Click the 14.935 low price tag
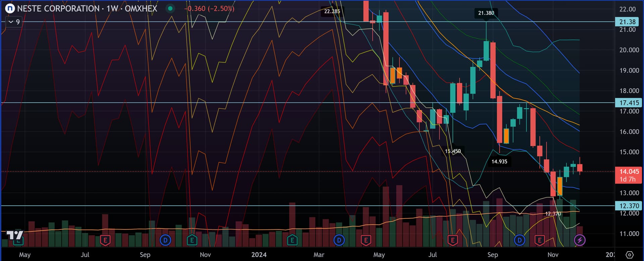Image resolution: width=644 pixels, height=261 pixels. [499, 162]
